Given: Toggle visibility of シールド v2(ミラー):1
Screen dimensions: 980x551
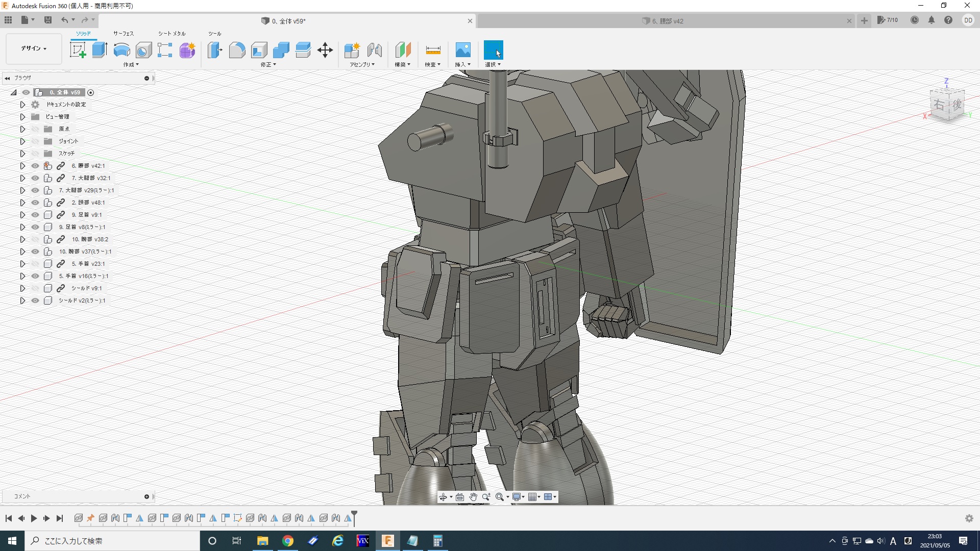Looking at the screenshot, I should (x=35, y=300).
